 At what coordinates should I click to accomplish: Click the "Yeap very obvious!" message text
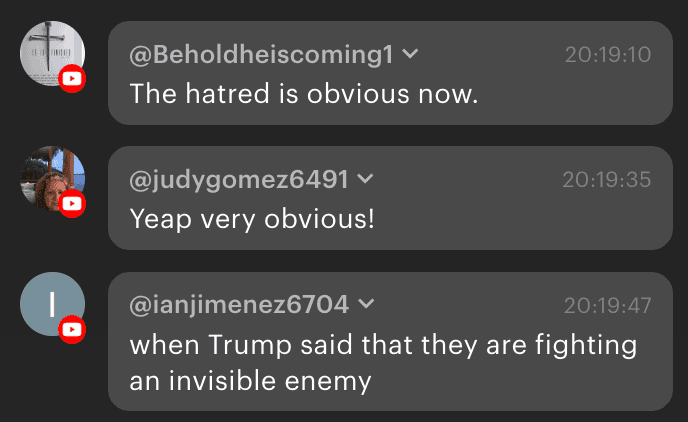[x=252, y=217]
